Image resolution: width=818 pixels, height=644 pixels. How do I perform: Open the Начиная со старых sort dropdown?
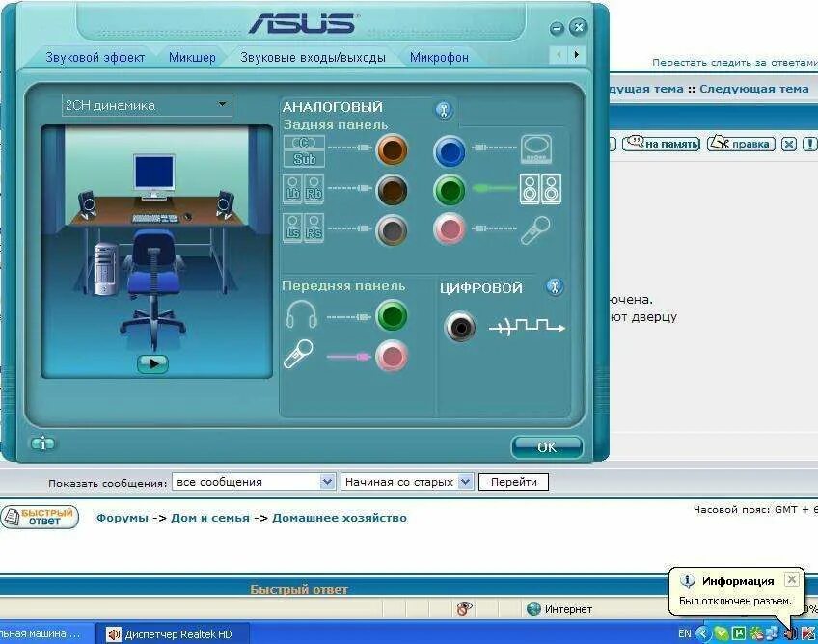(x=405, y=481)
